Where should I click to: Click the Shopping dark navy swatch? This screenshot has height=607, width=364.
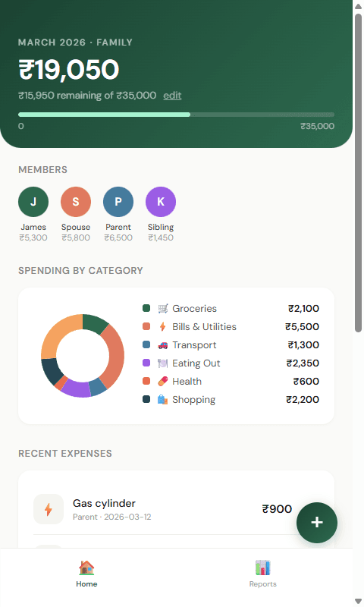click(146, 399)
